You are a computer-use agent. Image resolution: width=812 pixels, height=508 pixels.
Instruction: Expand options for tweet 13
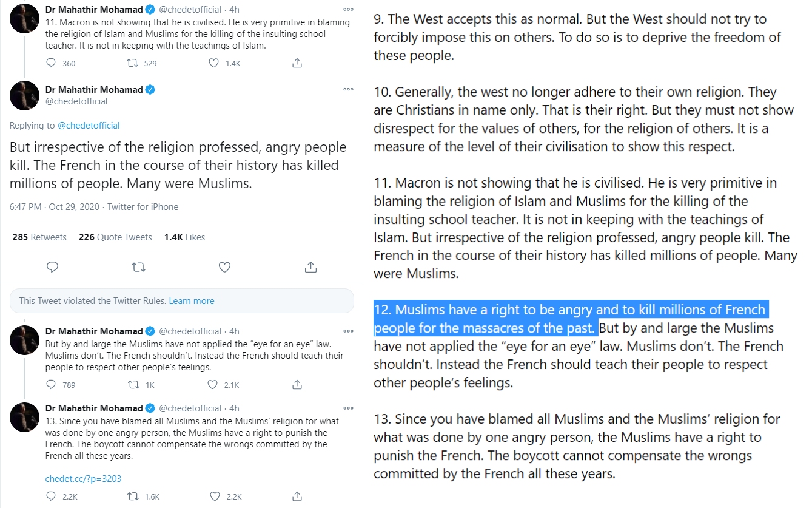coord(348,408)
